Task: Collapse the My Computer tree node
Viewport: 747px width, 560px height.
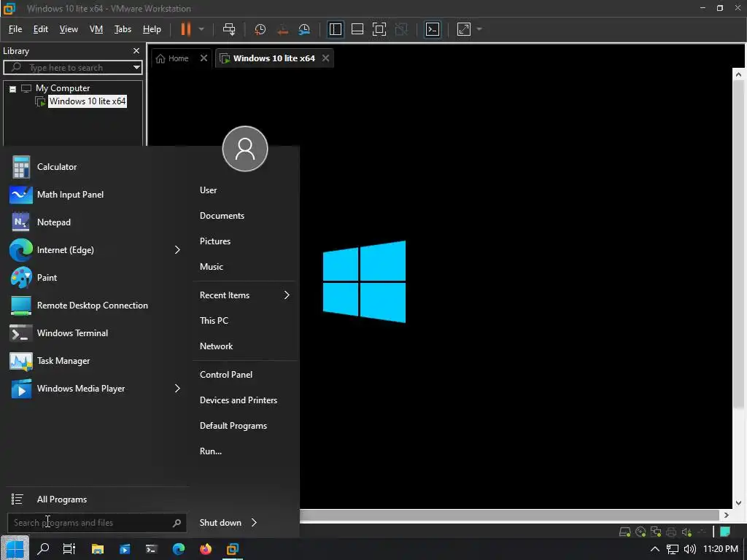Action: 13,88
